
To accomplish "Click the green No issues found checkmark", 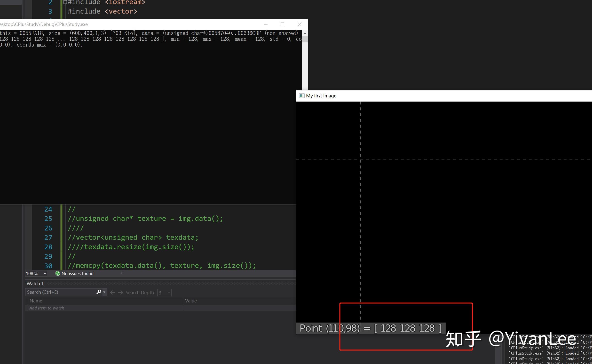I will click(x=58, y=274).
